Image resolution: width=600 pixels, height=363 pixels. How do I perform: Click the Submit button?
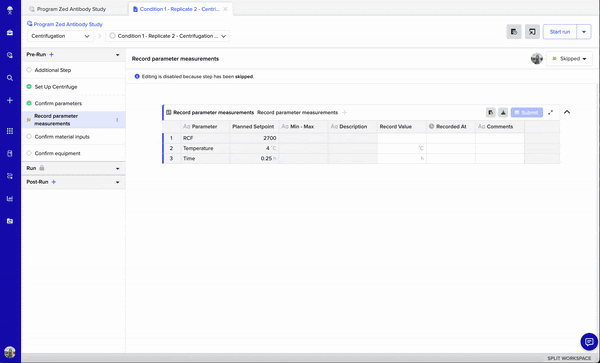coord(527,112)
